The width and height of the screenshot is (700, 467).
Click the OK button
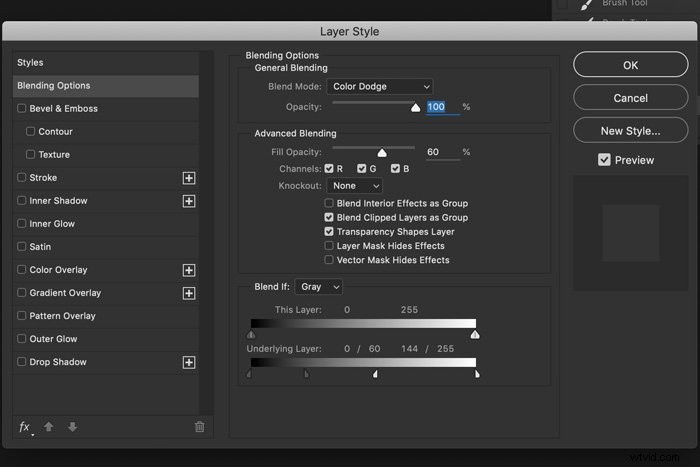[630, 65]
